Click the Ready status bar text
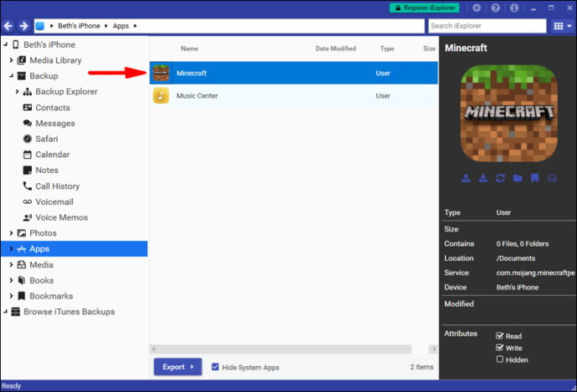 pos(11,386)
